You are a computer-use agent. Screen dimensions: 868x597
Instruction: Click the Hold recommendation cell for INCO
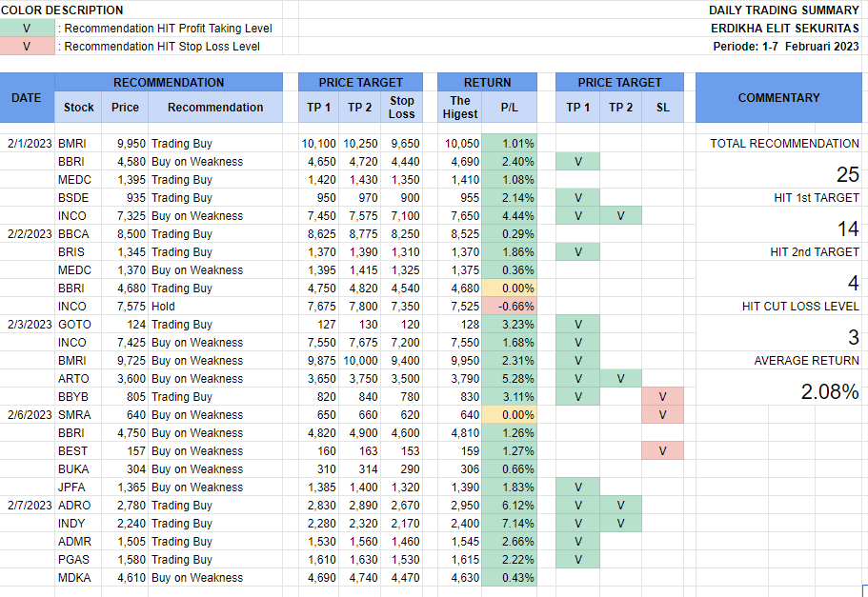click(215, 307)
